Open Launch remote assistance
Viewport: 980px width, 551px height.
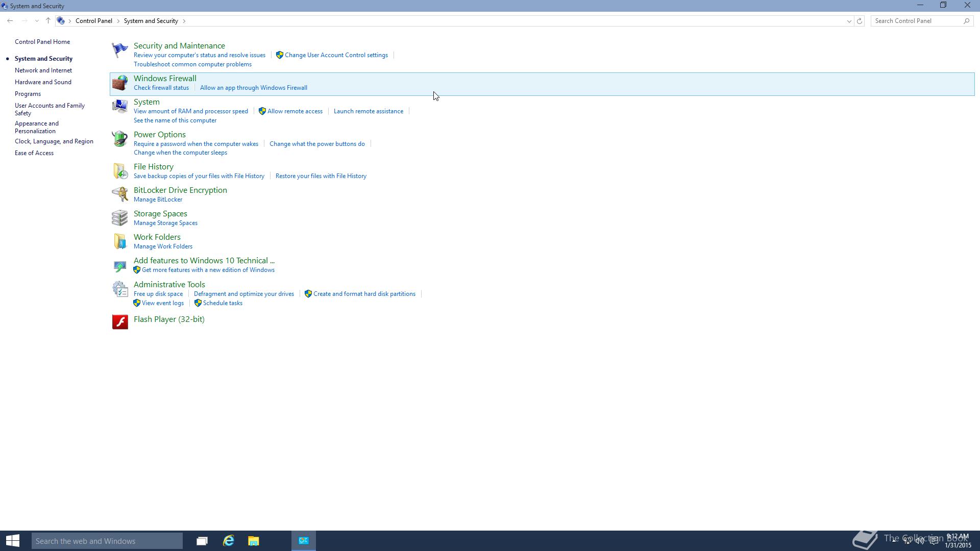(x=369, y=111)
